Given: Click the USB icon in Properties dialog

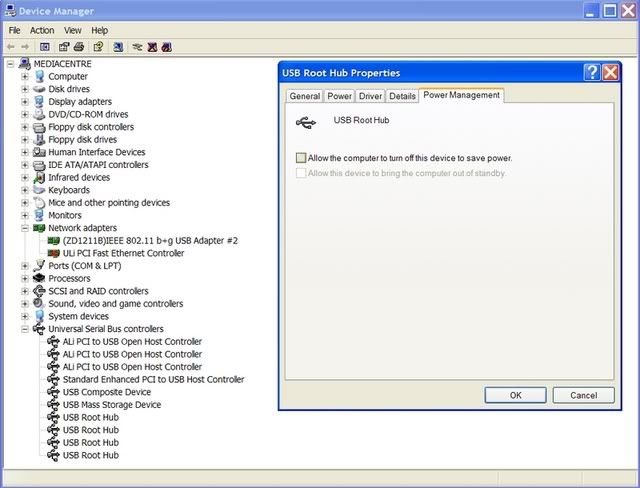Looking at the screenshot, I should pos(306,122).
